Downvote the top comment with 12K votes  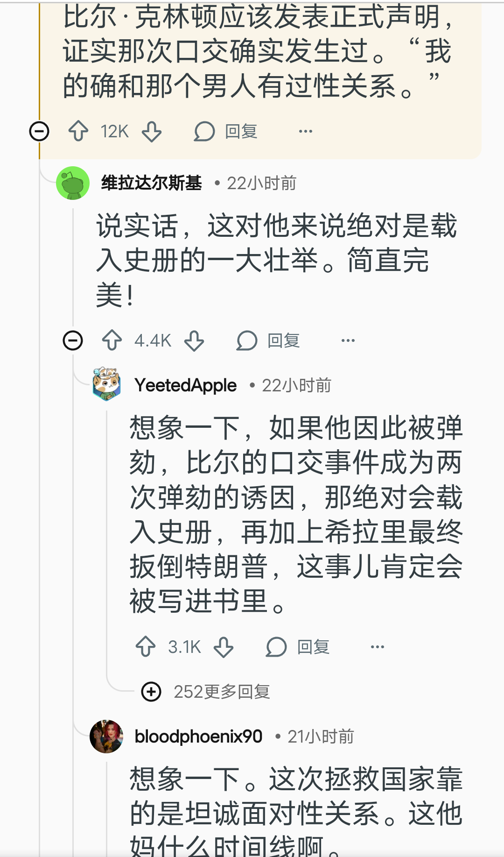pos(152,131)
